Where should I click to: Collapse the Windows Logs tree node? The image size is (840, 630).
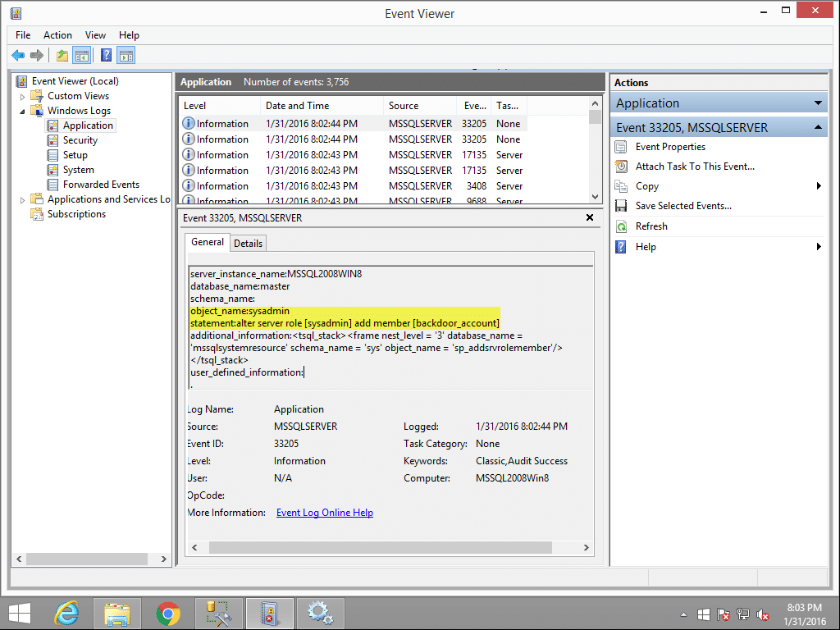click(x=22, y=112)
